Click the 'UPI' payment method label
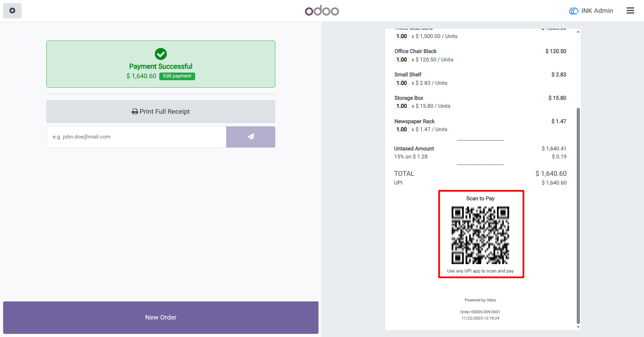 pyautogui.click(x=398, y=183)
